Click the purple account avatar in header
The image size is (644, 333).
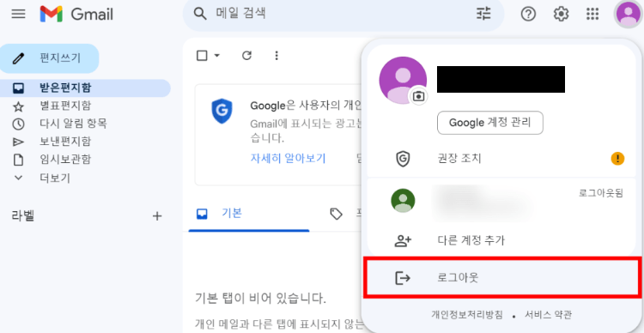[x=628, y=14]
